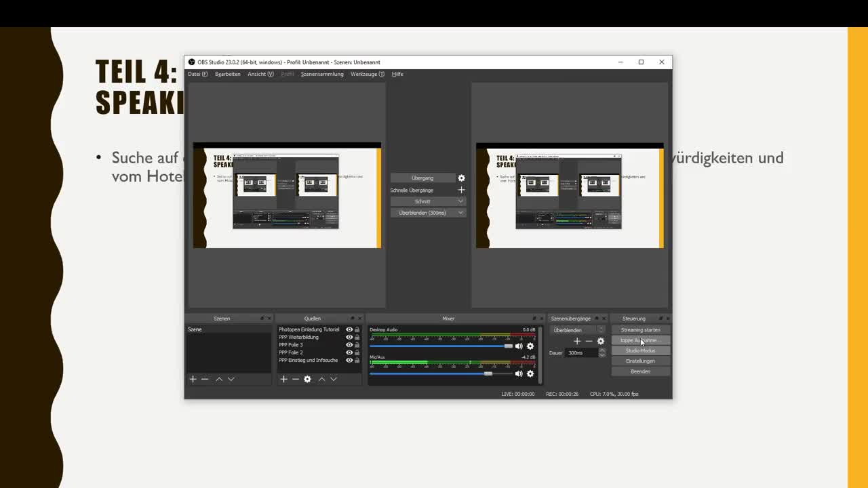Move the scene up in the Szenen panel
The image size is (868, 488).
219,379
